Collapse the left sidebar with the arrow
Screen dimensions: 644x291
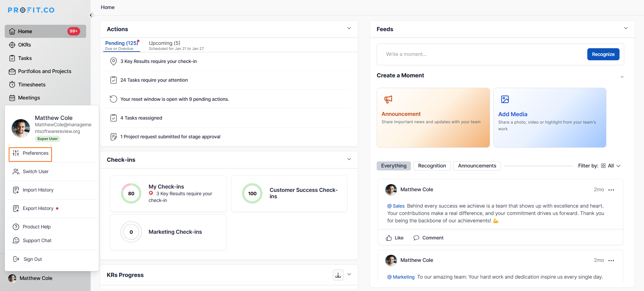click(91, 15)
